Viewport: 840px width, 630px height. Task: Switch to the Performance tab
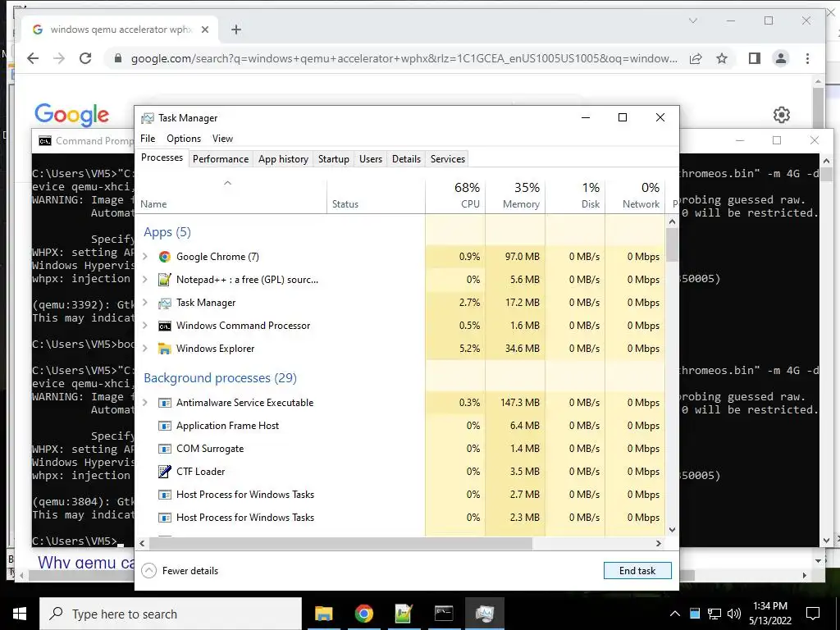click(221, 159)
